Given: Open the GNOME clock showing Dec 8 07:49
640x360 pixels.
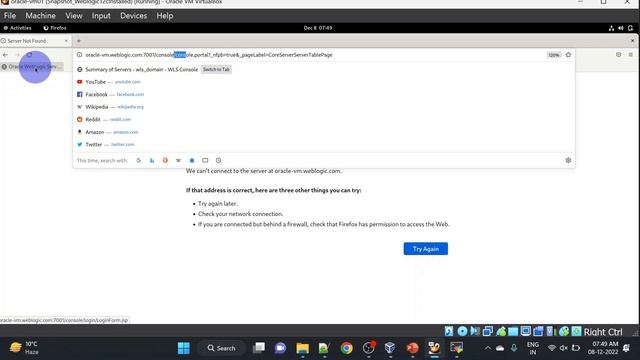Looking at the screenshot, I should (318, 28).
